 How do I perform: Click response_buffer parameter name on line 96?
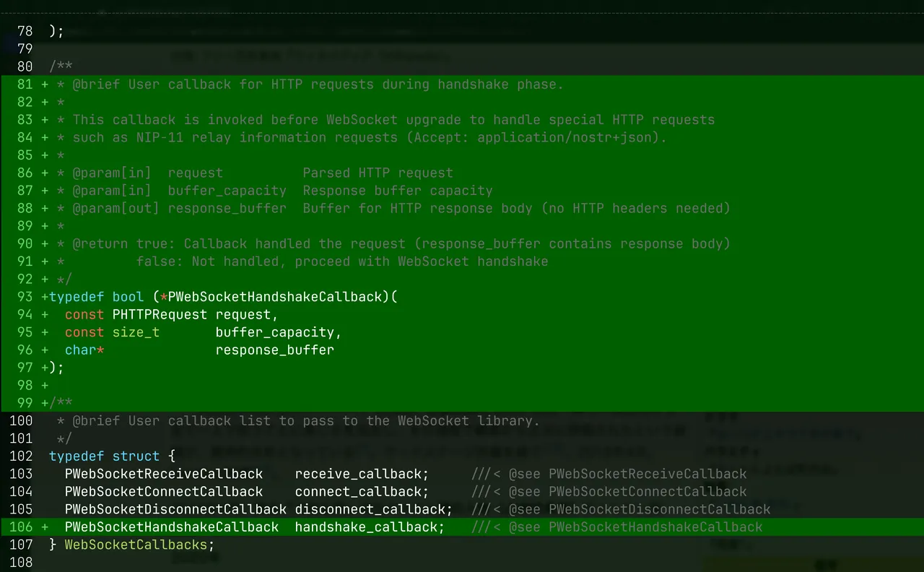pos(274,350)
